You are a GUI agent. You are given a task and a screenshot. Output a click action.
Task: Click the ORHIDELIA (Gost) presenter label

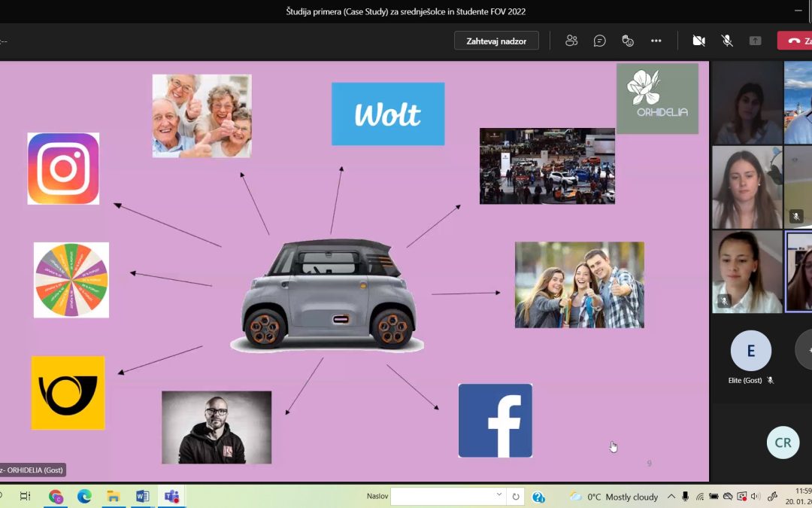32,470
